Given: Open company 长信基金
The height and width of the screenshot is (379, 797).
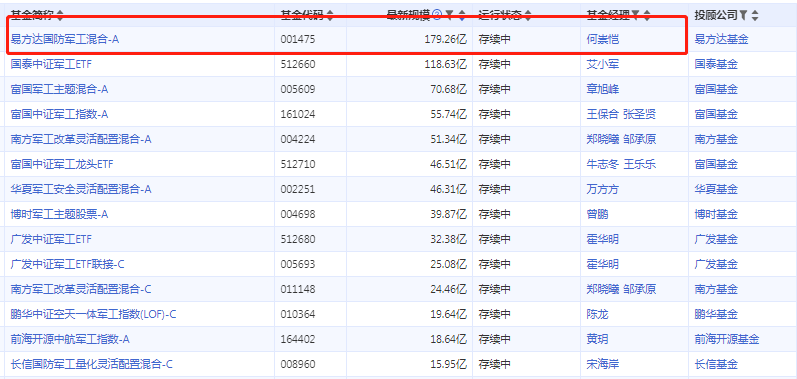Looking at the screenshot, I should coord(716,364).
